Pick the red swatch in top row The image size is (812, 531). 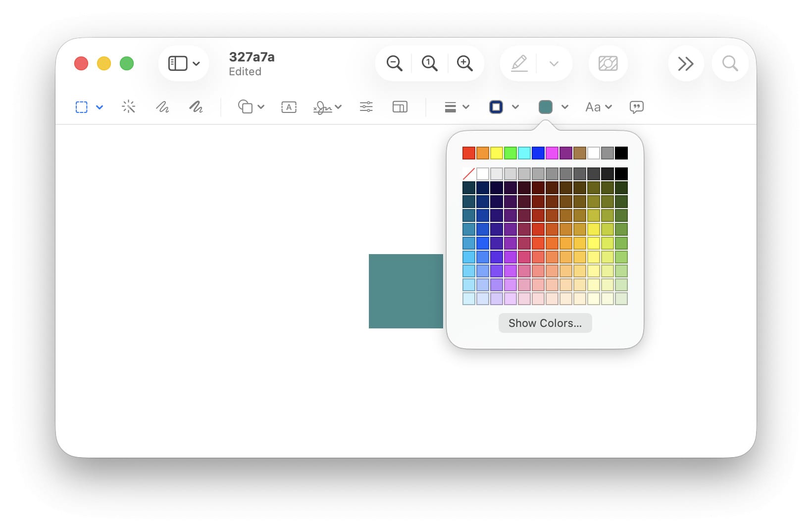469,153
